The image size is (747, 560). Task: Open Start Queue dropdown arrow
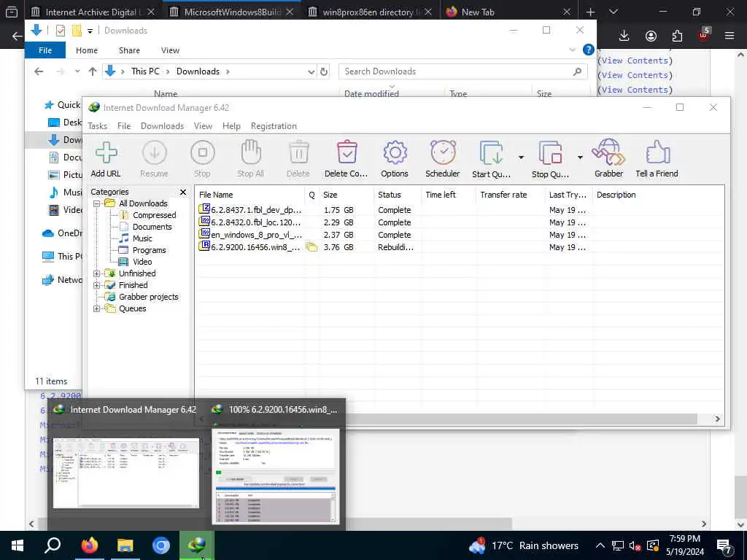(521, 157)
